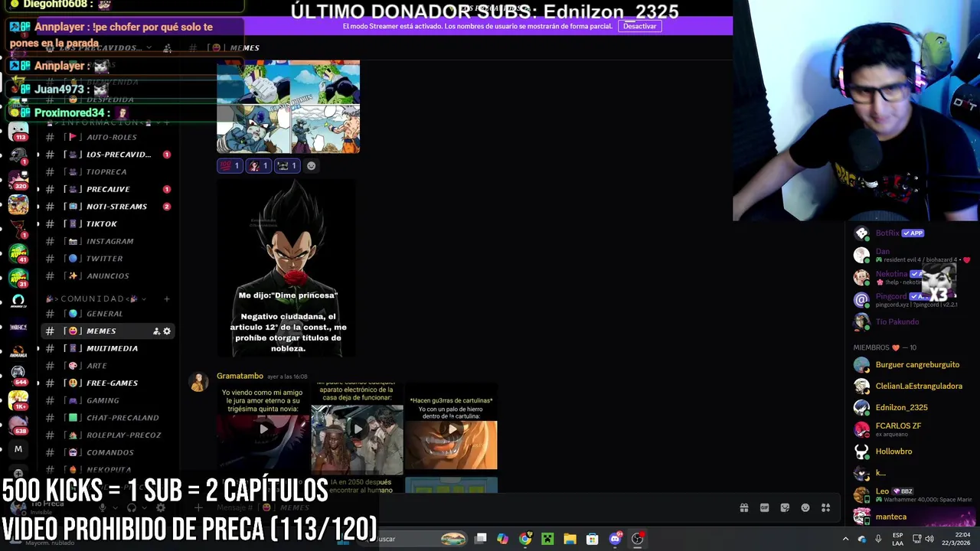Open the emoji picker in message bar

coord(805,507)
